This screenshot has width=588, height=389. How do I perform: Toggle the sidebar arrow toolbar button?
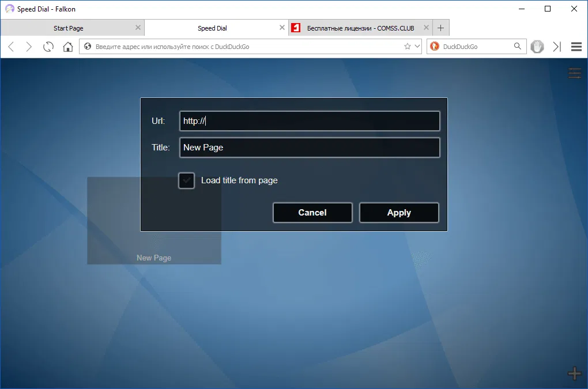pyautogui.click(x=557, y=47)
